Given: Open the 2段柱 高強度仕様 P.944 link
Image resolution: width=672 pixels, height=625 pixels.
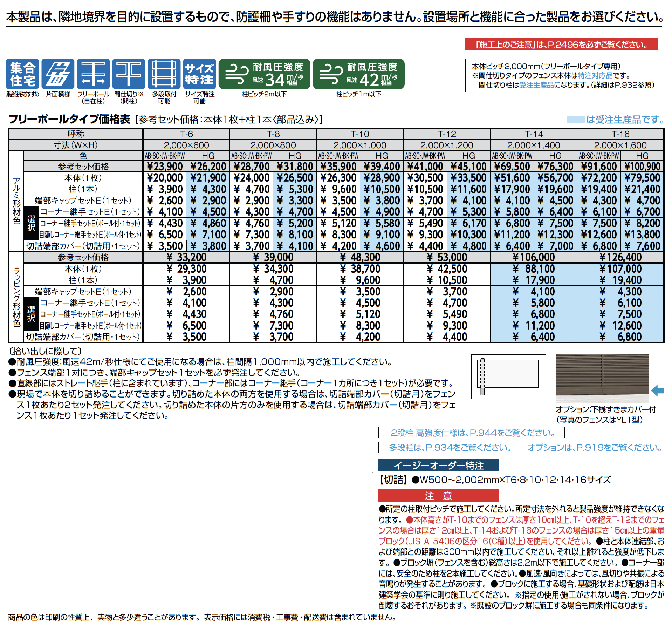Looking at the screenshot, I should tap(471, 433).
